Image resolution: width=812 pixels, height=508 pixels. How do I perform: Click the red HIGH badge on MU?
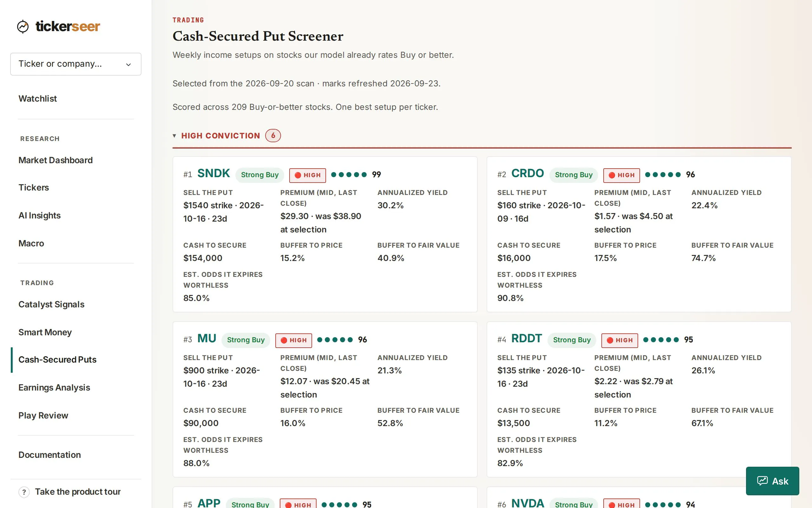(294, 340)
